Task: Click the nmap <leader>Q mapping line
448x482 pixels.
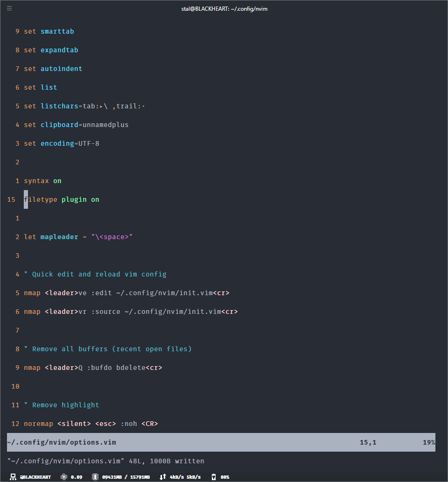Action: pos(93,368)
